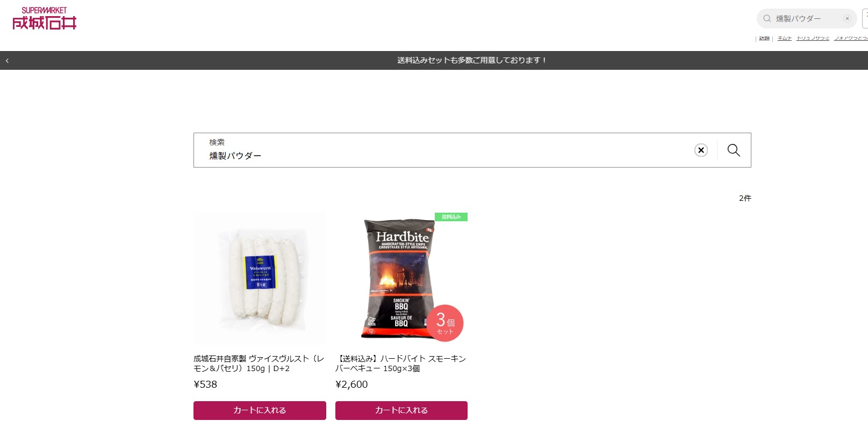Open the Hardbite BBQ chips product image
The height and width of the screenshot is (435, 868).
pyautogui.click(x=401, y=278)
